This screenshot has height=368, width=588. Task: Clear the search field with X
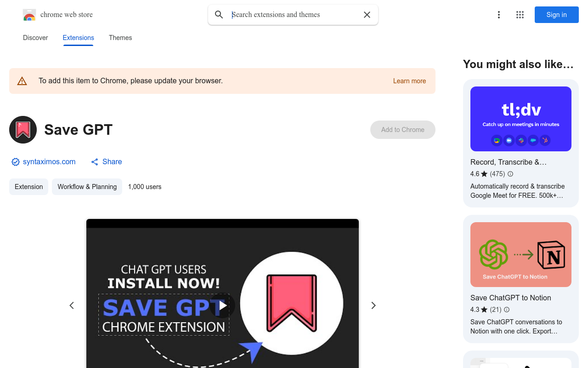click(367, 15)
